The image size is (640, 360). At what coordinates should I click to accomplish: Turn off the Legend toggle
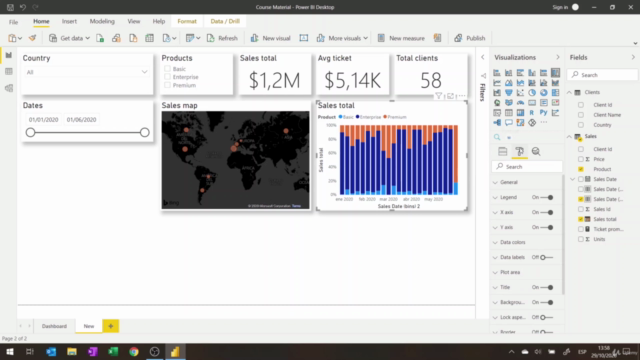(547, 198)
